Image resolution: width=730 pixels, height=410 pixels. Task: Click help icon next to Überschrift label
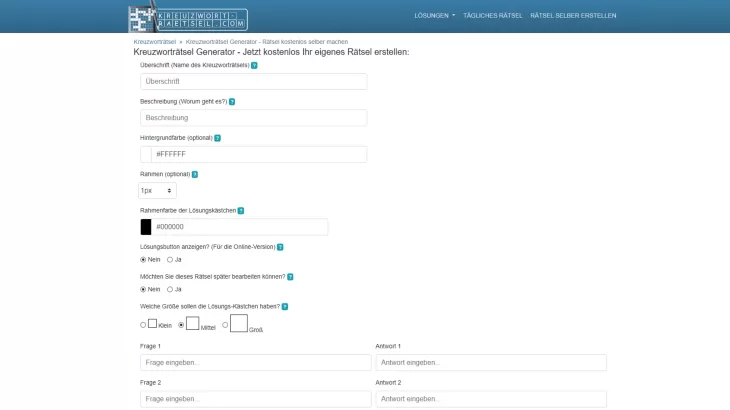point(254,65)
